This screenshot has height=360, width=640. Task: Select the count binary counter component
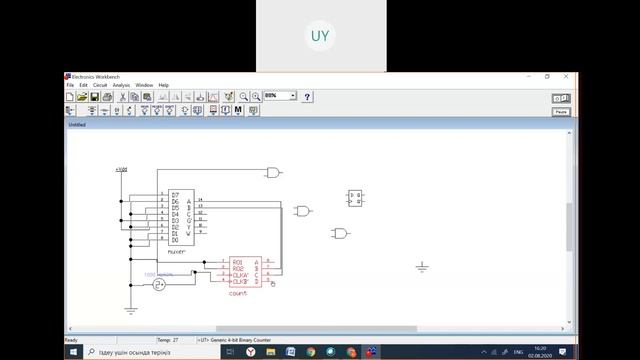point(245,272)
